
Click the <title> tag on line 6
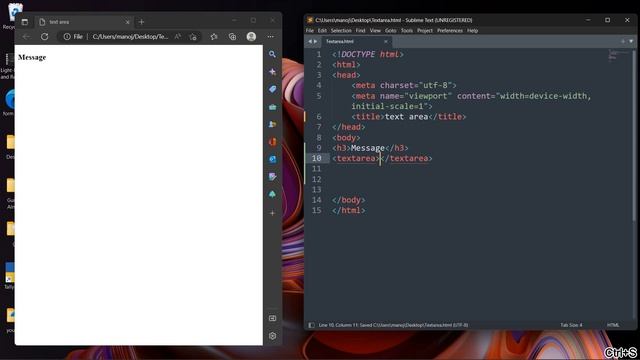(368, 117)
